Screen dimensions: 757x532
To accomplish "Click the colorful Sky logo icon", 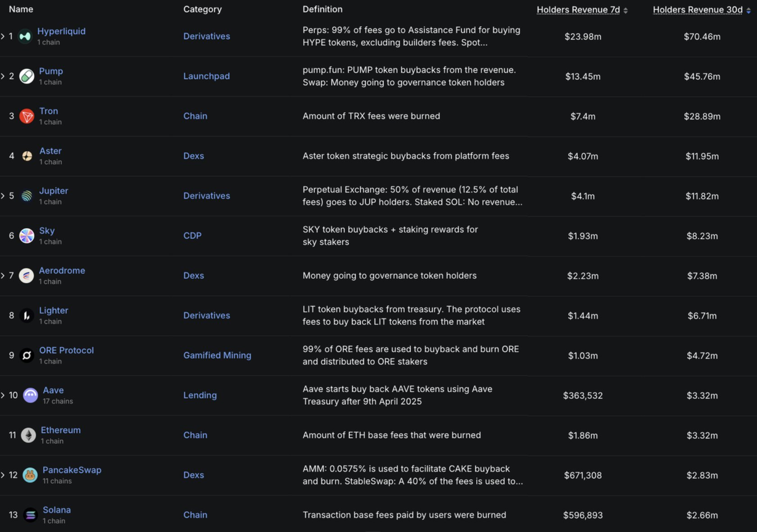I will click(27, 236).
